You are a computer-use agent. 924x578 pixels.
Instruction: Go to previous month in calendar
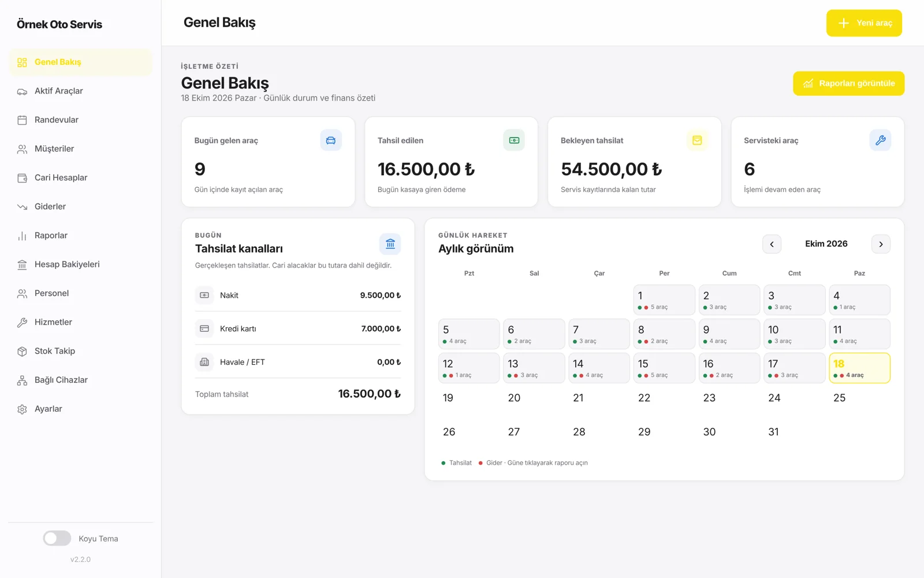click(772, 244)
